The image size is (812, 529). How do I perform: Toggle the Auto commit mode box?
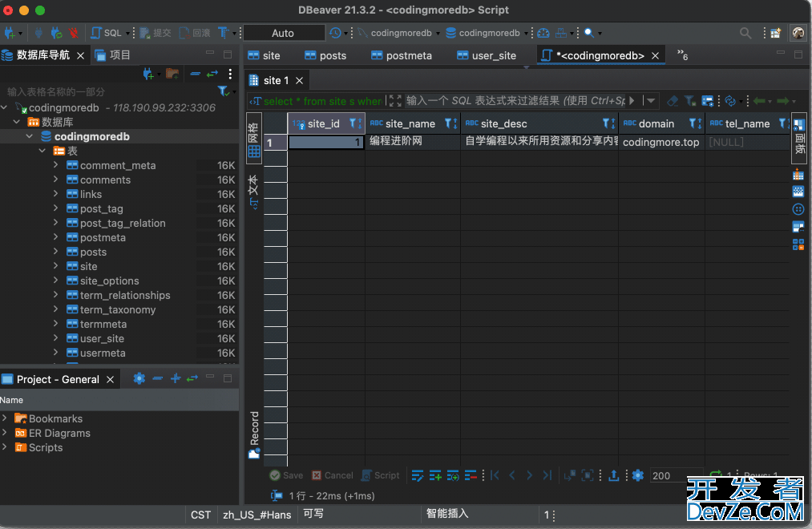[x=283, y=33]
